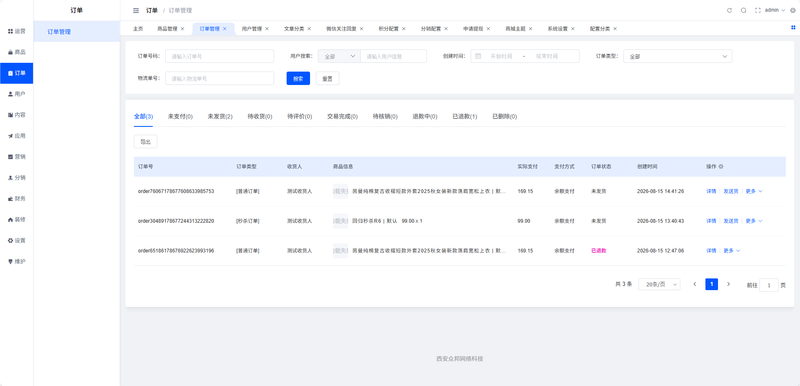Switch to the 主页 tab
The width and height of the screenshot is (800, 386).
[138, 29]
